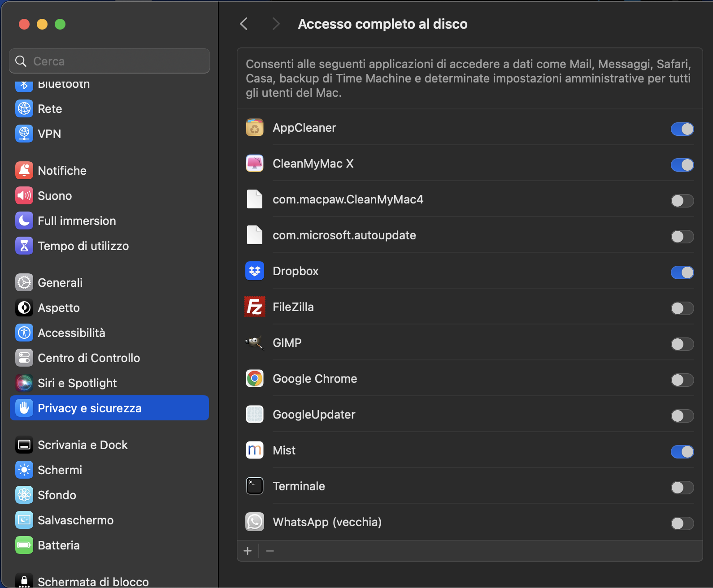713x588 pixels.
Task: Click the Sfondo flower icon
Action: [x=24, y=495]
